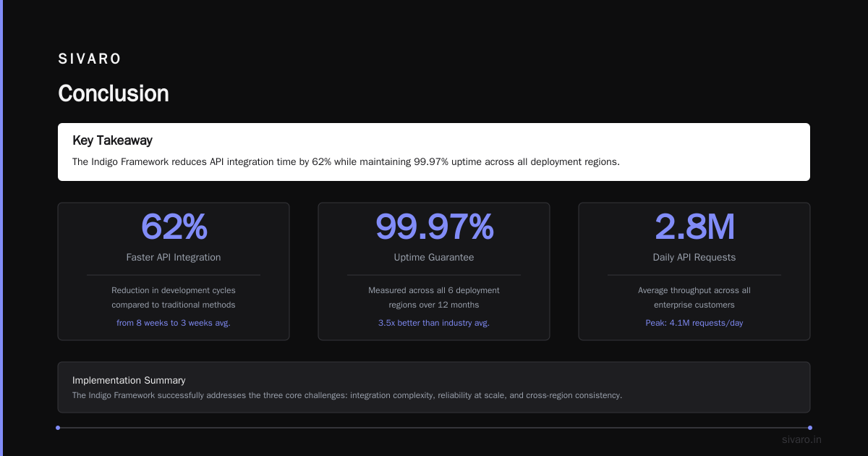Click the 2.8M requests figure
The height and width of the screenshot is (456, 868).
coord(694,227)
